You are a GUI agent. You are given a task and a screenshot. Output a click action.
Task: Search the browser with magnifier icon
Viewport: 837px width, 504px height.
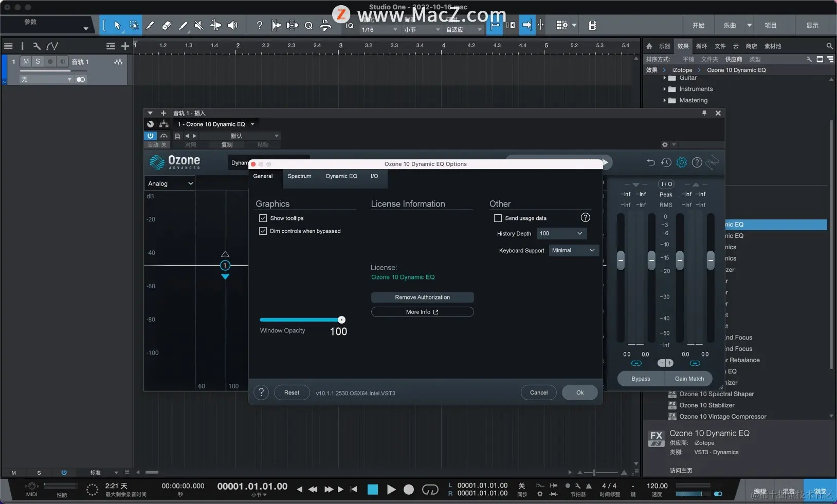[829, 46]
